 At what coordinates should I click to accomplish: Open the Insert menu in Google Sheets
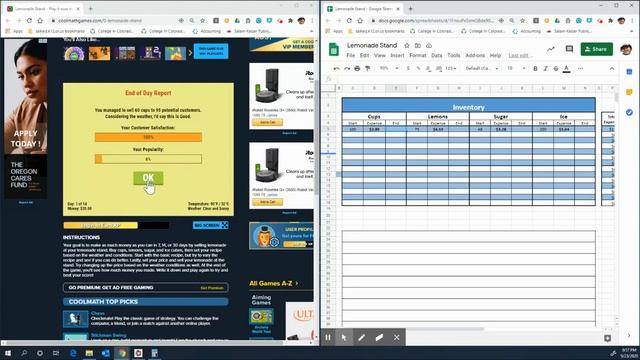(397, 55)
